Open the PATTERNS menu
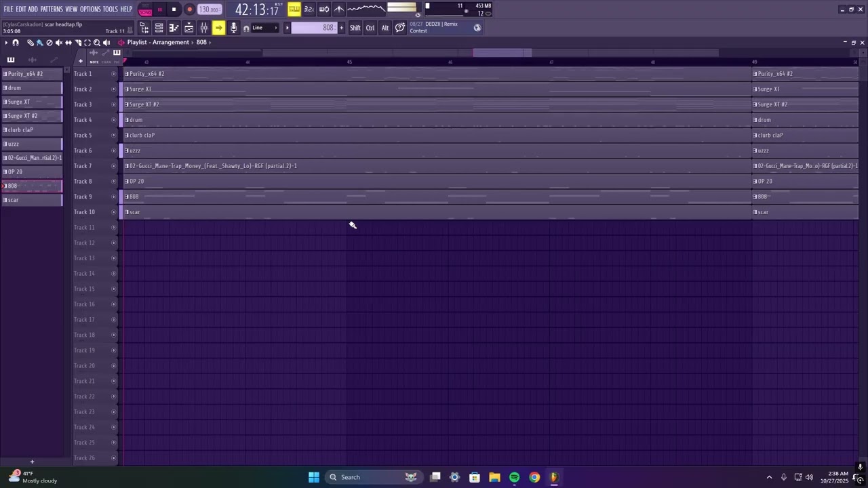Viewport: 868px width, 488px height. coord(52,9)
